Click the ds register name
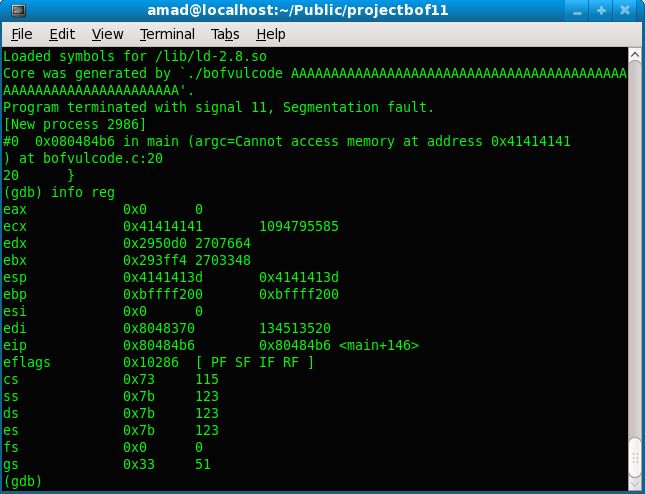 (x=11, y=413)
